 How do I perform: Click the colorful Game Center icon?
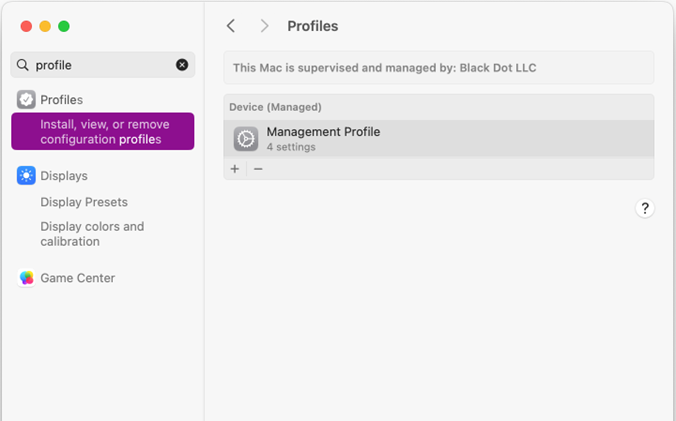pyautogui.click(x=26, y=278)
